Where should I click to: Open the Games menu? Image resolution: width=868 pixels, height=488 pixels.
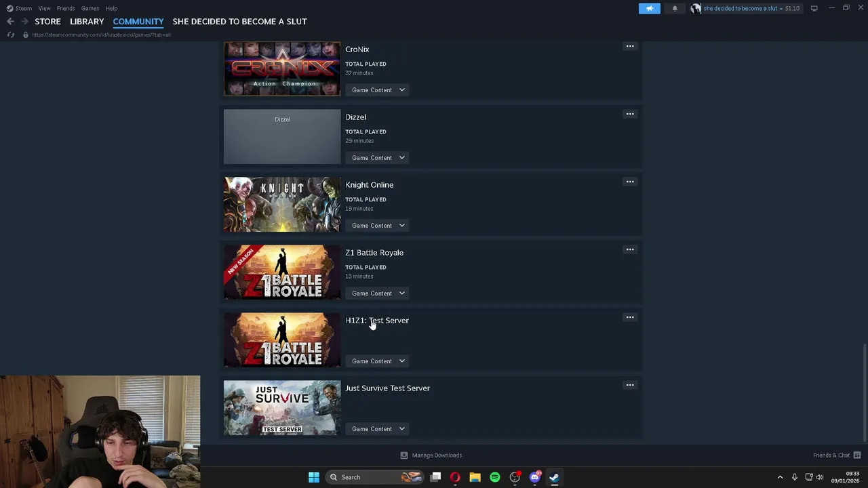point(90,8)
